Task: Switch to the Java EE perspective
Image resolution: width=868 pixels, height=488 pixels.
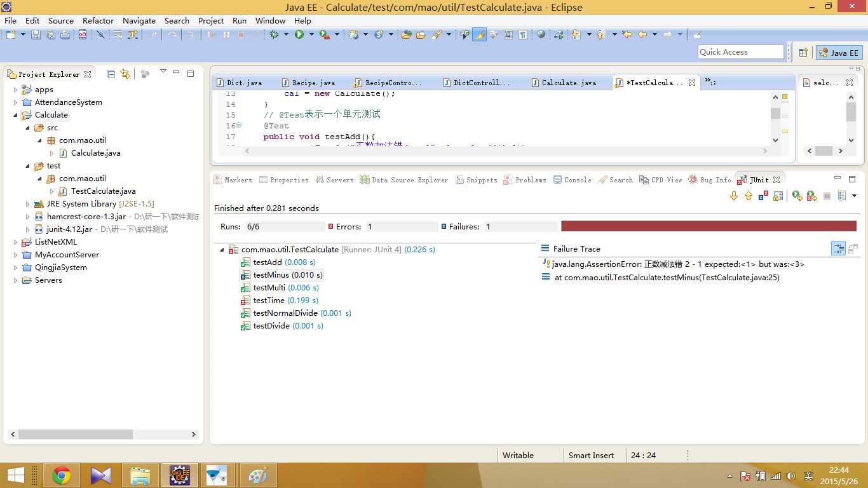Action: (839, 53)
